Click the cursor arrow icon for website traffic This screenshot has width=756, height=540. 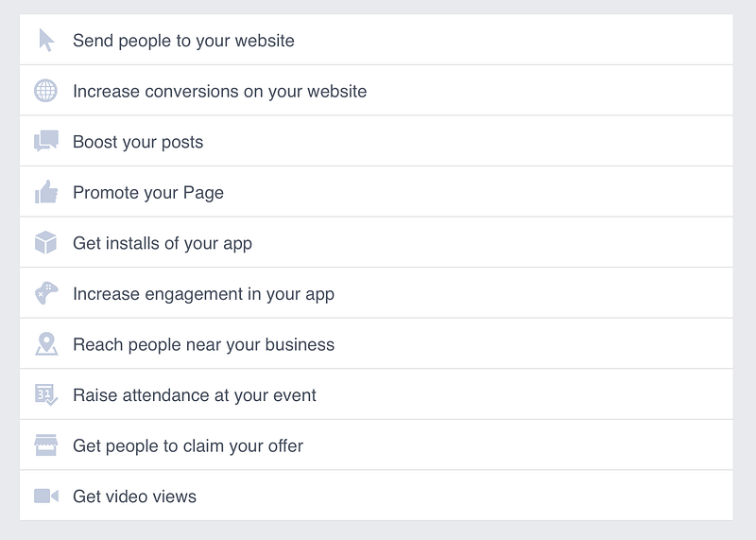tap(46, 40)
